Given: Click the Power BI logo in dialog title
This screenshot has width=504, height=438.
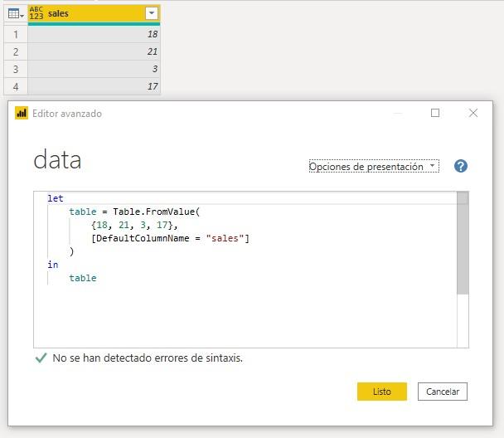Looking at the screenshot, I should [x=22, y=114].
